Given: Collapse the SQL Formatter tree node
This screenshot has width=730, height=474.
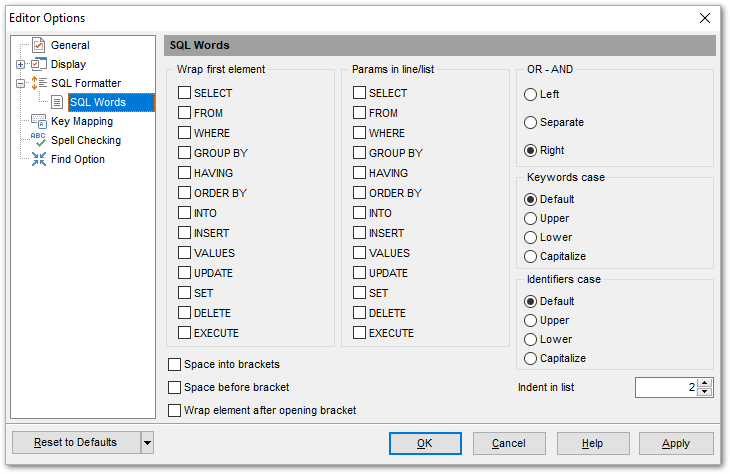Looking at the screenshot, I should click(20, 84).
